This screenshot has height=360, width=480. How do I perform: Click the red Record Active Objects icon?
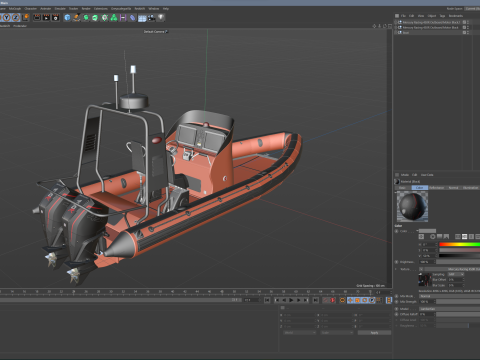click(x=326, y=300)
